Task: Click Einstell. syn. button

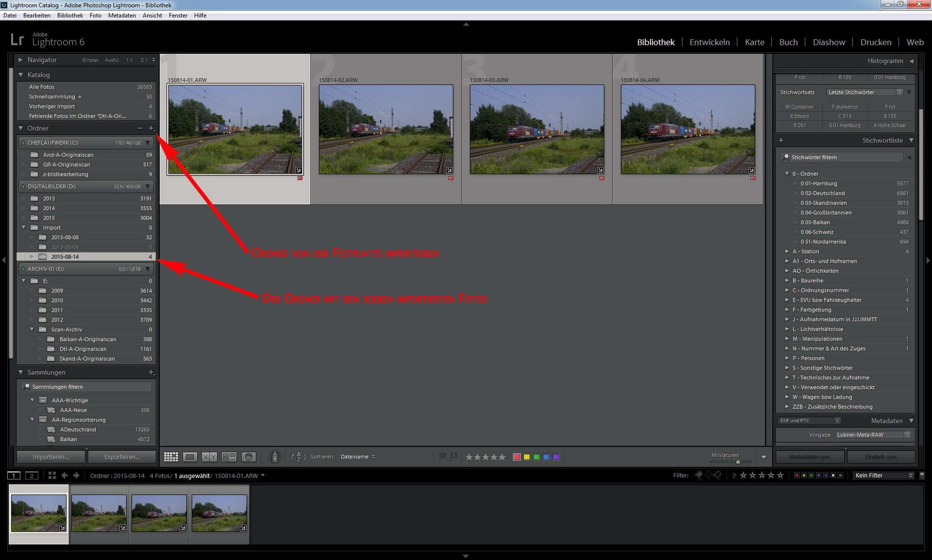Action: (x=881, y=457)
